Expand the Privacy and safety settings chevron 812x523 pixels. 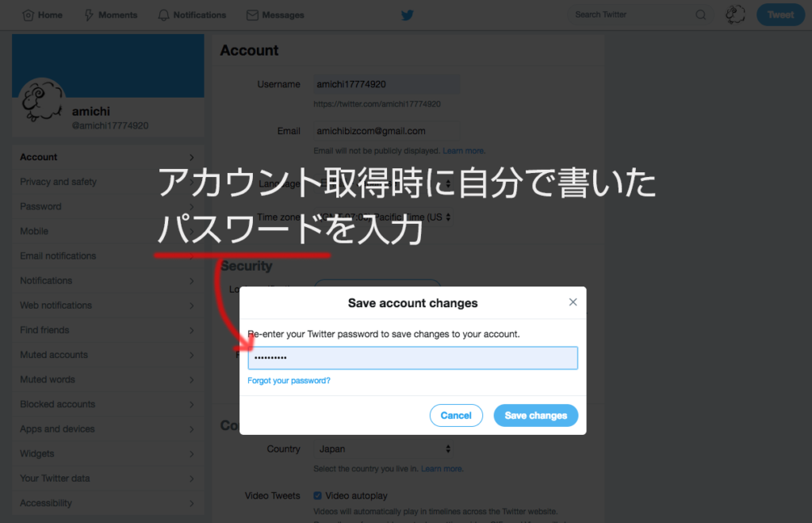[x=192, y=182]
